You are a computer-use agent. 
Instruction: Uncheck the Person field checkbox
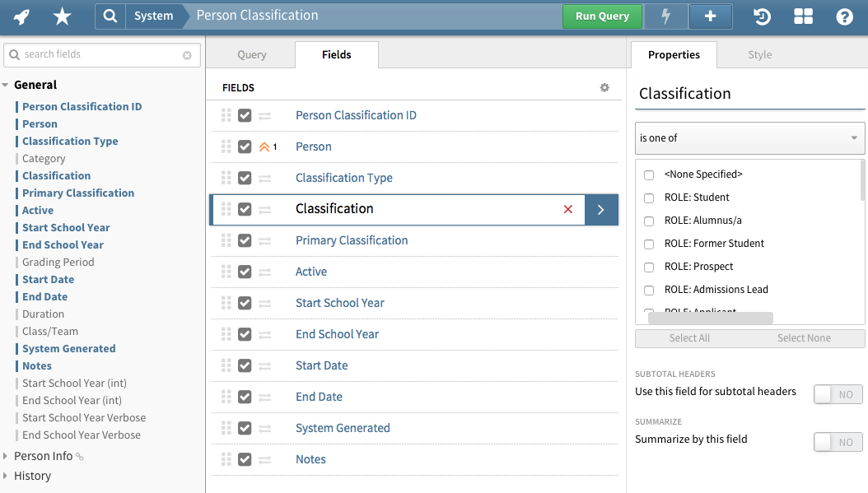(245, 147)
